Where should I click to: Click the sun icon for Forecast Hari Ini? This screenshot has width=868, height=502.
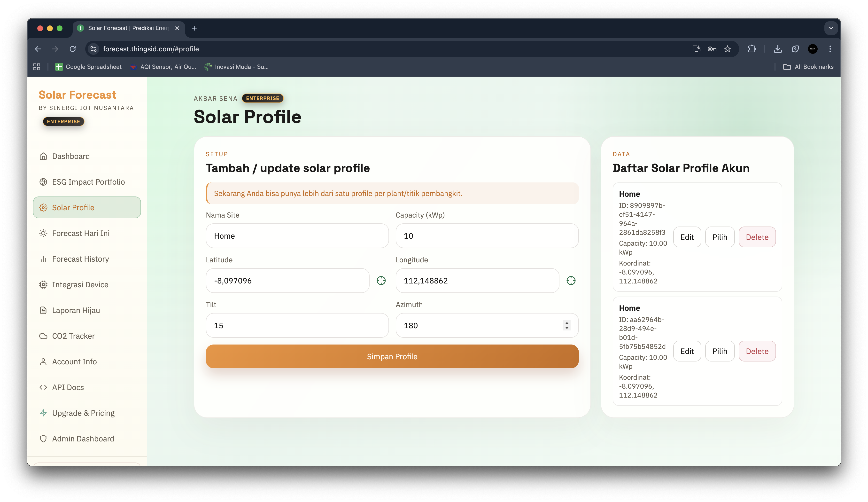click(x=43, y=233)
